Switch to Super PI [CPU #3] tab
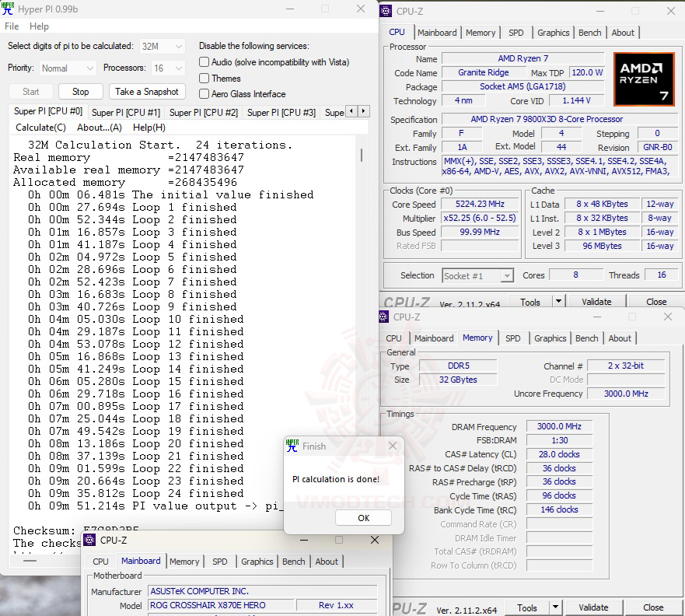The height and width of the screenshot is (616, 685). point(281,112)
